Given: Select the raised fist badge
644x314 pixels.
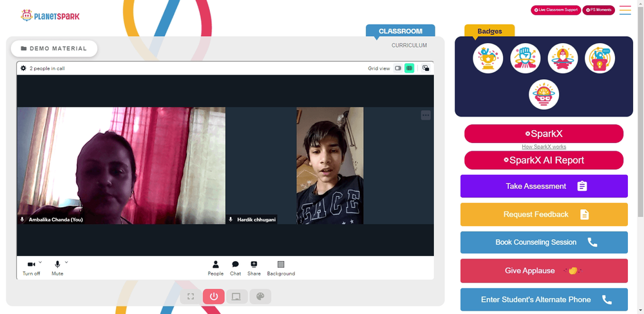Looking at the screenshot, I should (526, 59).
